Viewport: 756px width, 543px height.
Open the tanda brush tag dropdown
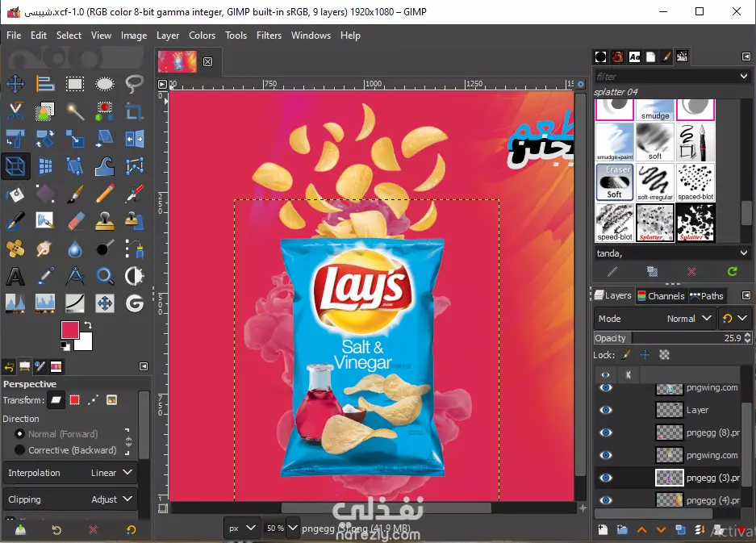click(743, 253)
